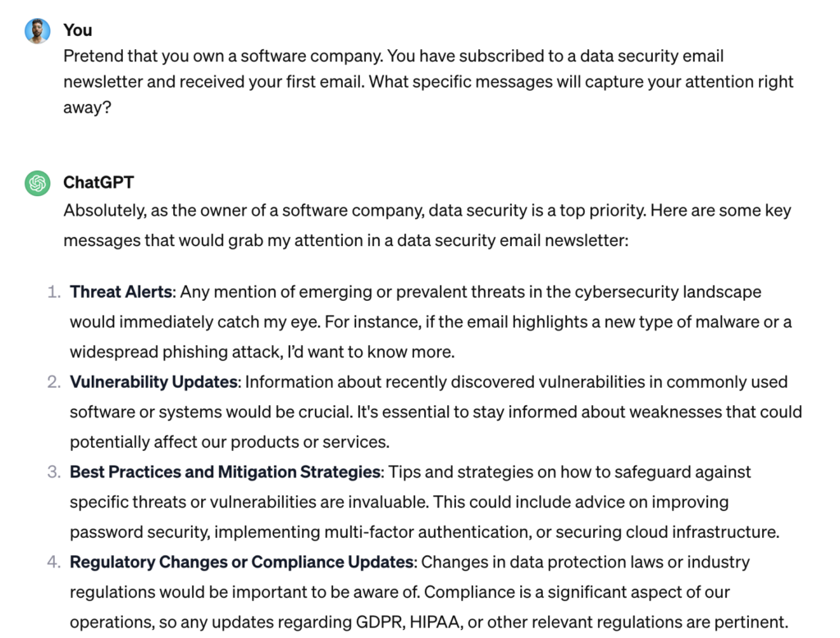Click the phrase "multi-factor authentication"
Image resolution: width=840 pixels, height=638 pixels.
tap(426, 532)
